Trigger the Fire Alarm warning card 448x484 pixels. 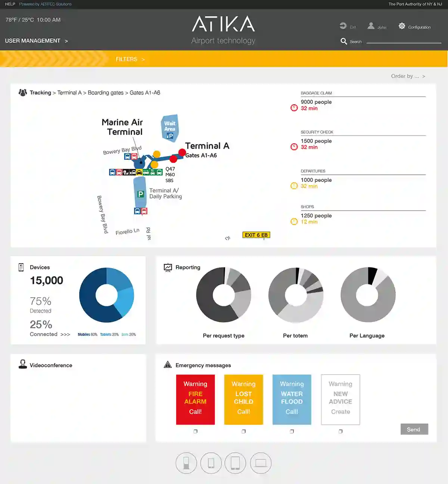tap(195, 400)
